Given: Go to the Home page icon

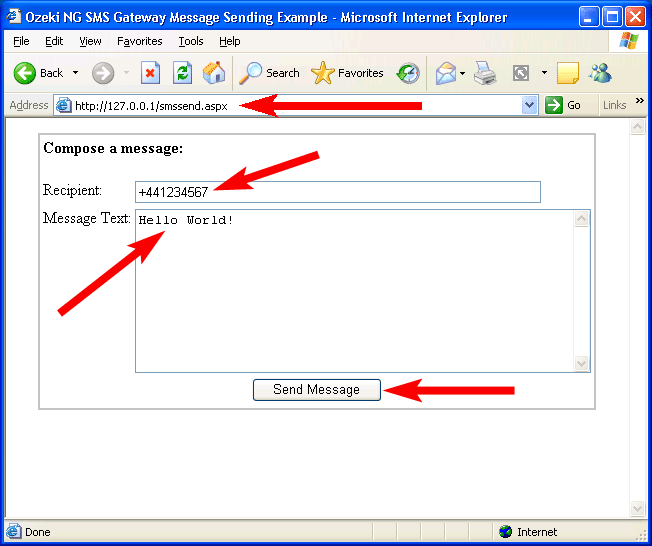Looking at the screenshot, I should [x=214, y=73].
